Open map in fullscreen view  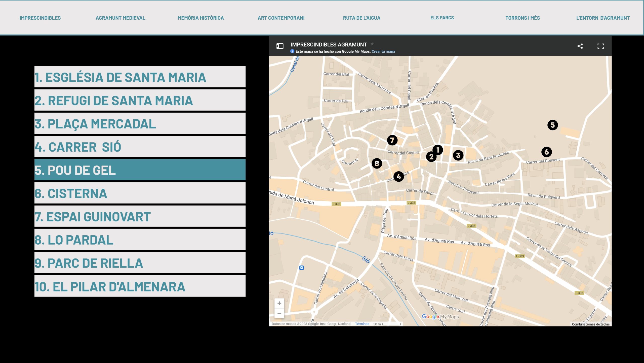pyautogui.click(x=600, y=46)
